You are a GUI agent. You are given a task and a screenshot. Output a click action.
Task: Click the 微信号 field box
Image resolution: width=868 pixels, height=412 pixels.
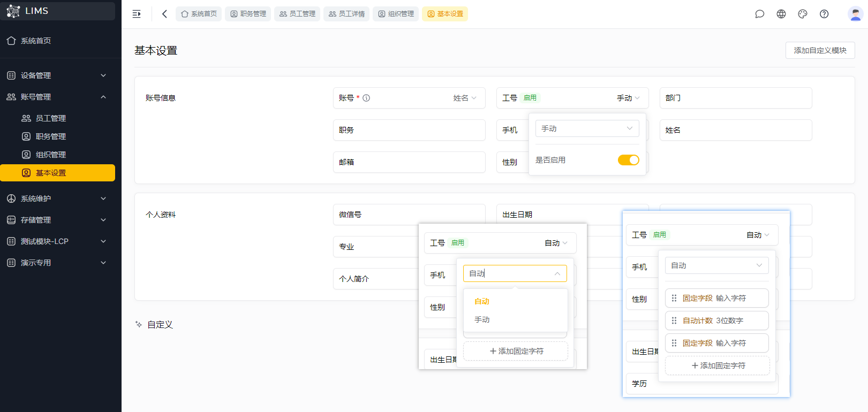[409, 215]
